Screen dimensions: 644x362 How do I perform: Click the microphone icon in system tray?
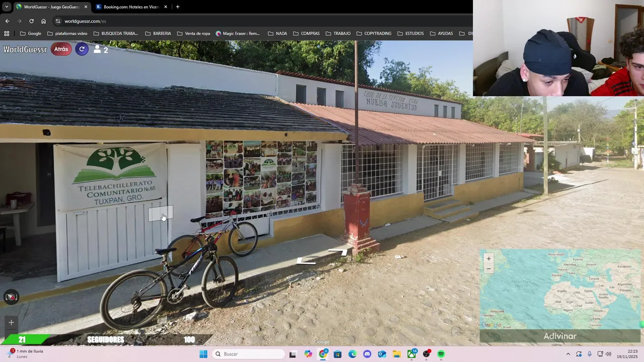[589, 354]
